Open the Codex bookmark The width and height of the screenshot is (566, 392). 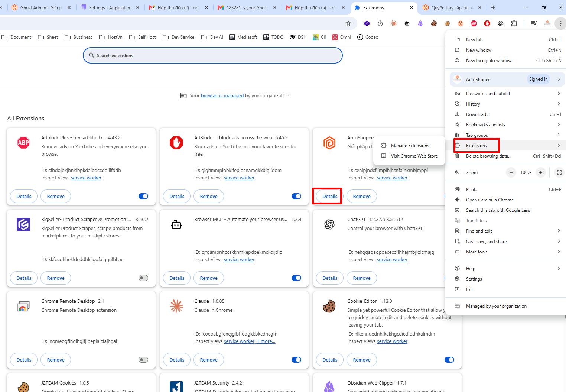tap(368, 37)
